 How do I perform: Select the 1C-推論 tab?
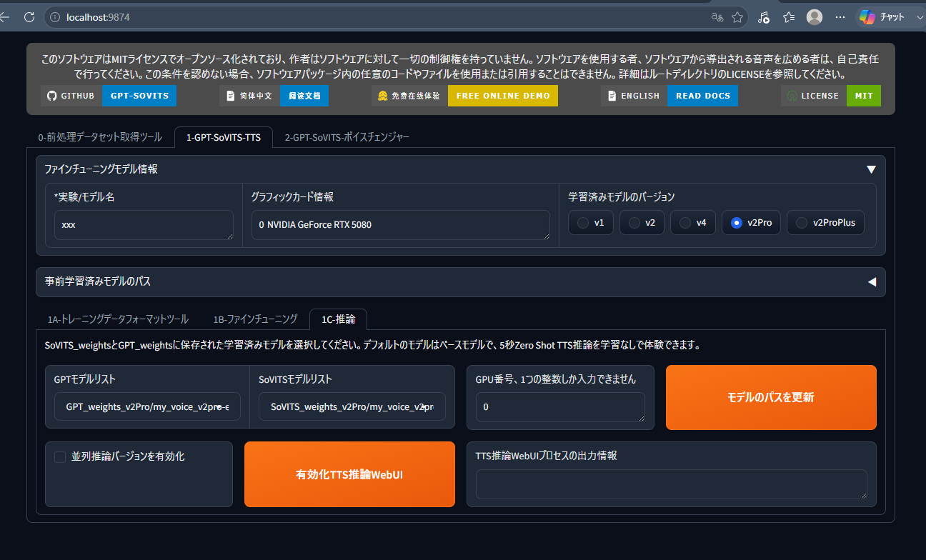point(338,319)
